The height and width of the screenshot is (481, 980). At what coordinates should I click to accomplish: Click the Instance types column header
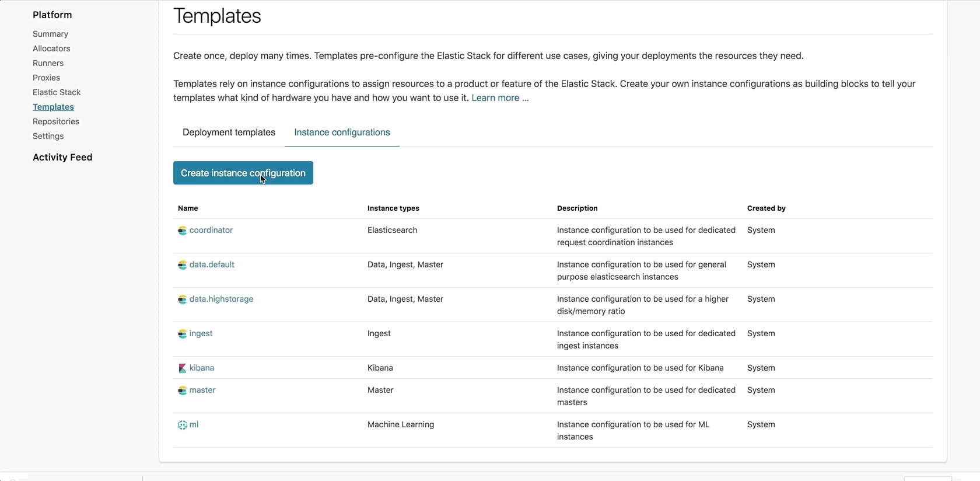[x=393, y=208]
